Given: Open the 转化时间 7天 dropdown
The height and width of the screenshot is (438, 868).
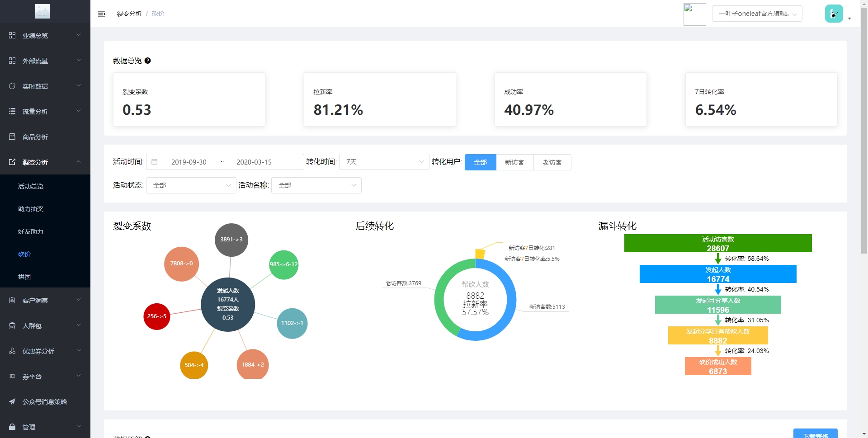Looking at the screenshot, I should 384,162.
